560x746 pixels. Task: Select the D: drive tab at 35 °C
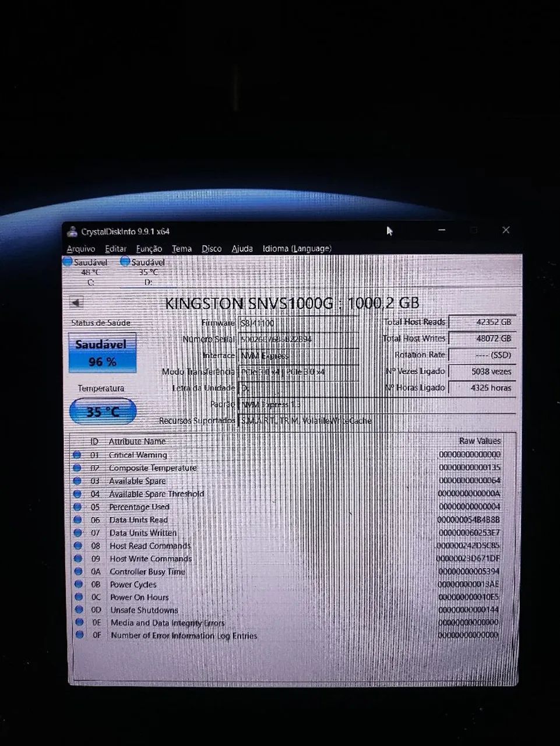(148, 272)
